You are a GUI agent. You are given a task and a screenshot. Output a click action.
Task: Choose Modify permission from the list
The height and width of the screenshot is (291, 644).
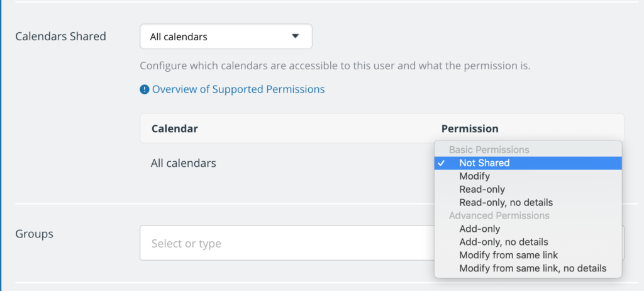[528, 176]
